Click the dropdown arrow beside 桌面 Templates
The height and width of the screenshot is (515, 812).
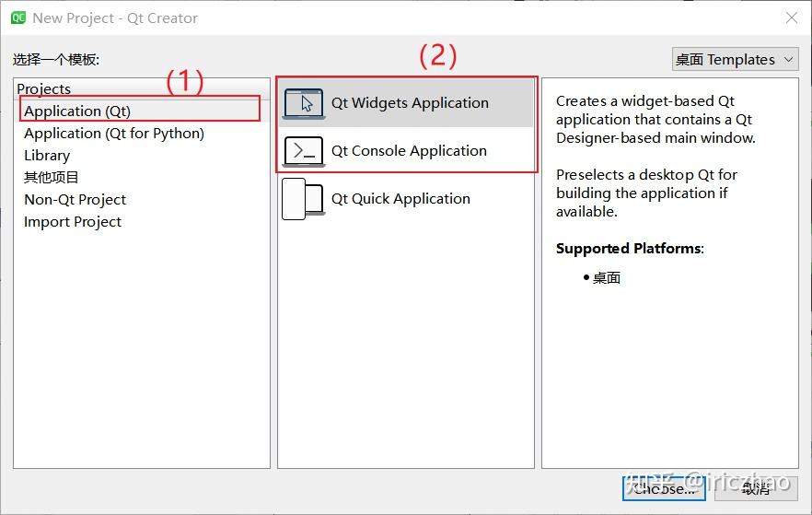788,60
